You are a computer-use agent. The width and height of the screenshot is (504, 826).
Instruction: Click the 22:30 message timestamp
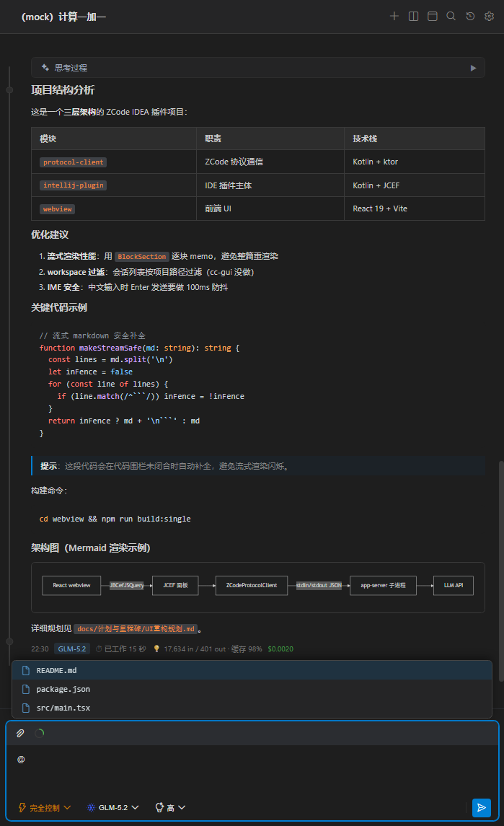pos(40,649)
